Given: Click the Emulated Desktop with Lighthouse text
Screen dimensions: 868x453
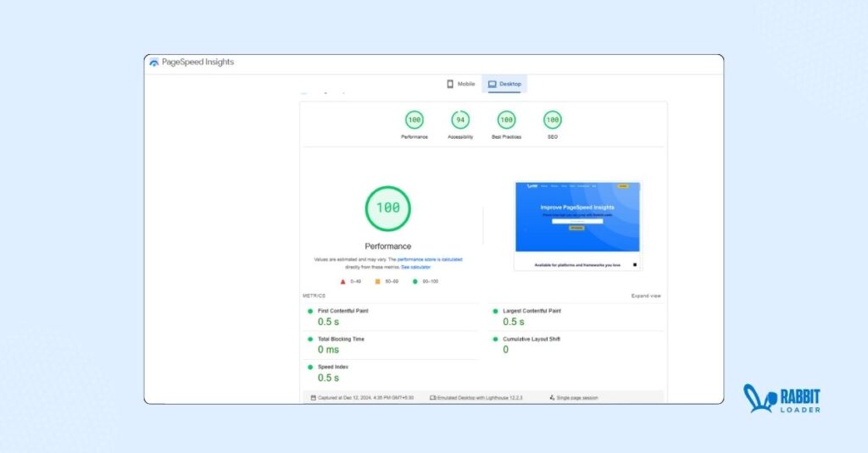Looking at the screenshot, I should pyautogui.click(x=480, y=398).
